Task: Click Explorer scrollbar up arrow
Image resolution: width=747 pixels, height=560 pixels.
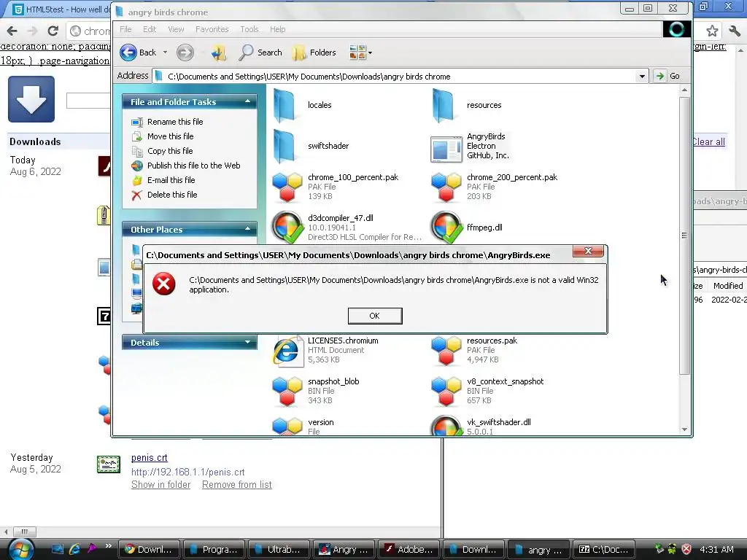Action: click(684, 90)
